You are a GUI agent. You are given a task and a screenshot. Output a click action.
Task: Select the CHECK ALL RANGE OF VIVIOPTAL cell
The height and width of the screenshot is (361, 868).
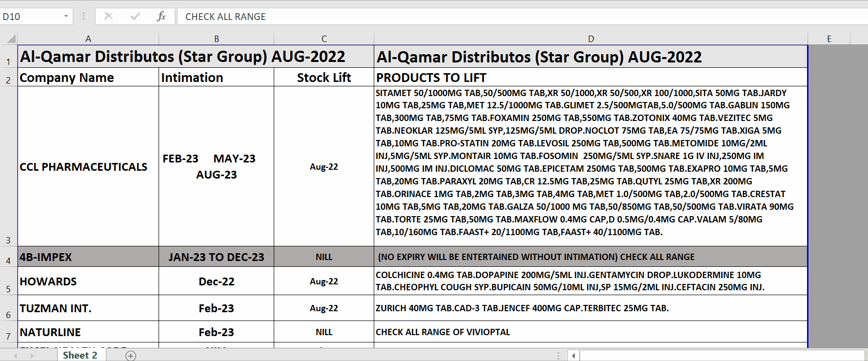(x=591, y=332)
